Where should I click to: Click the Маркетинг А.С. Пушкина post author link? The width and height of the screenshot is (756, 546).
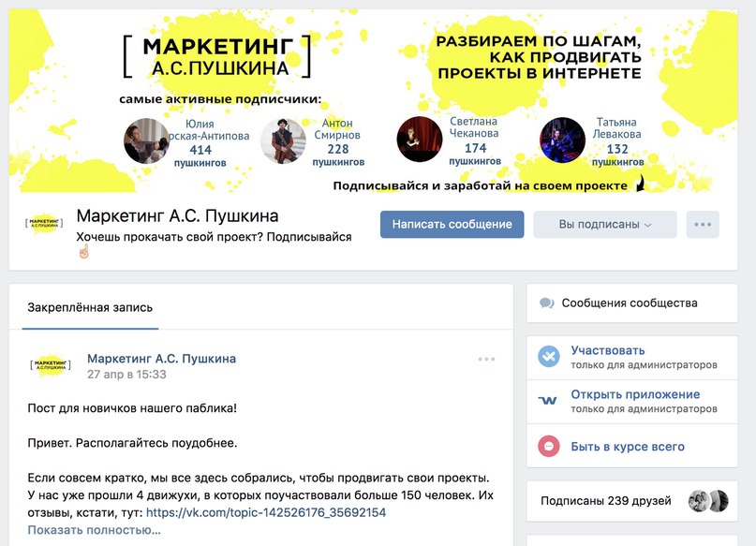click(161, 359)
